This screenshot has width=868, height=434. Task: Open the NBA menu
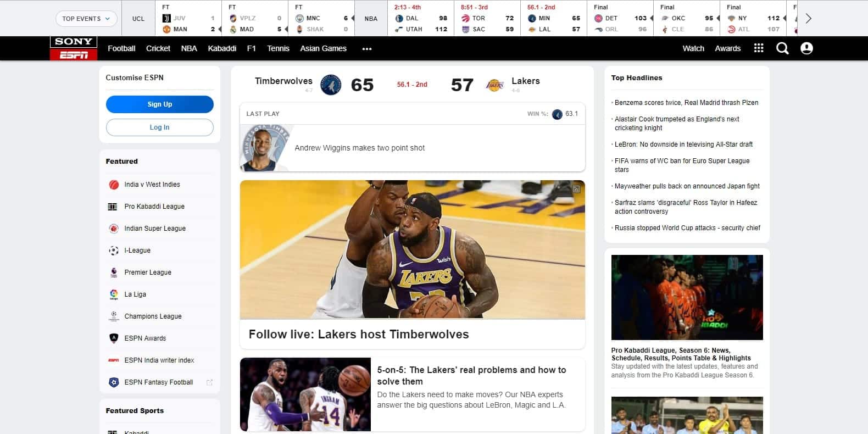coord(189,48)
